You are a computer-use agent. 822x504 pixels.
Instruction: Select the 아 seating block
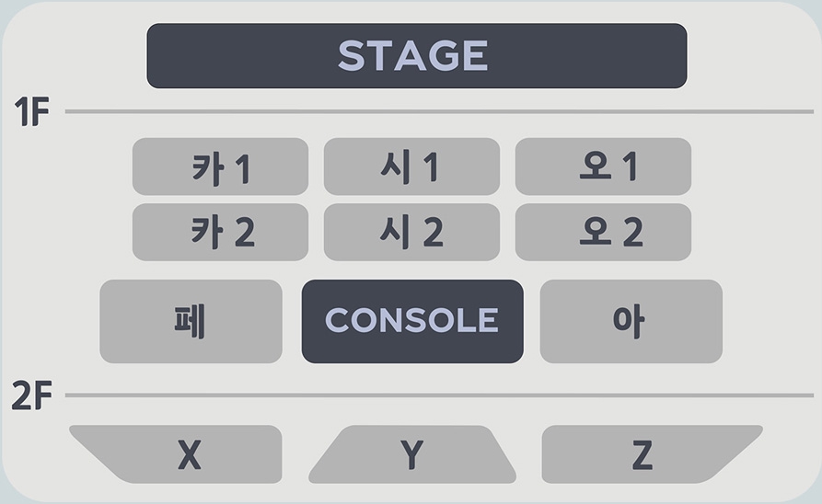pos(631,321)
